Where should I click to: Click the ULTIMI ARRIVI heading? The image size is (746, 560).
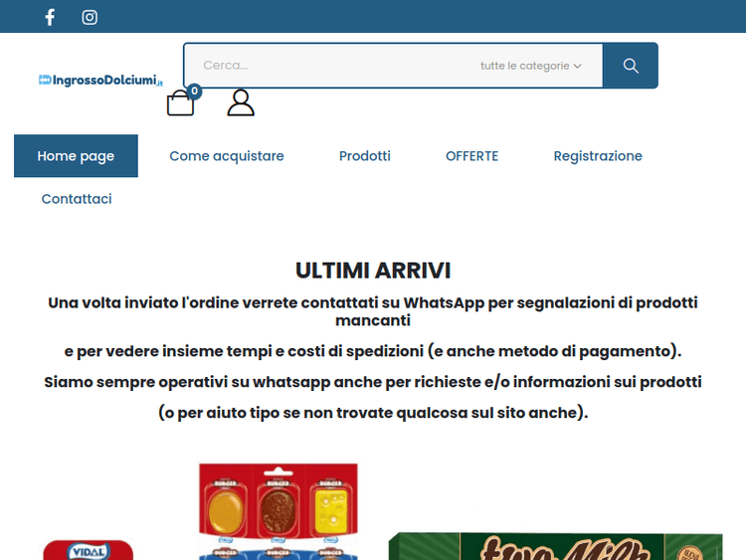373,271
